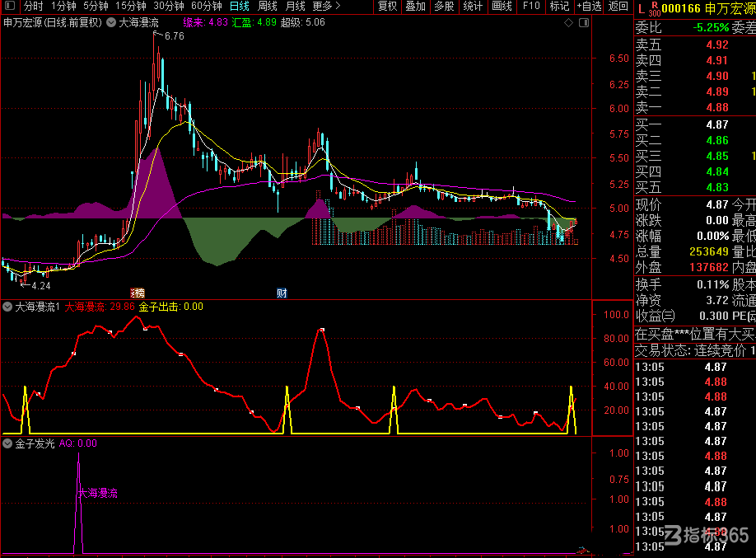
Task: Expand the 更多 period options
Action: [326, 7]
